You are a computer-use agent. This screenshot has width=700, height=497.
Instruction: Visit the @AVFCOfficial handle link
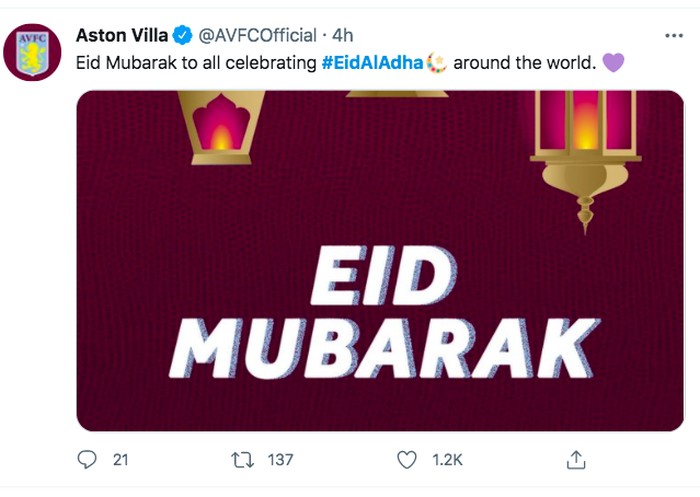[x=258, y=36]
